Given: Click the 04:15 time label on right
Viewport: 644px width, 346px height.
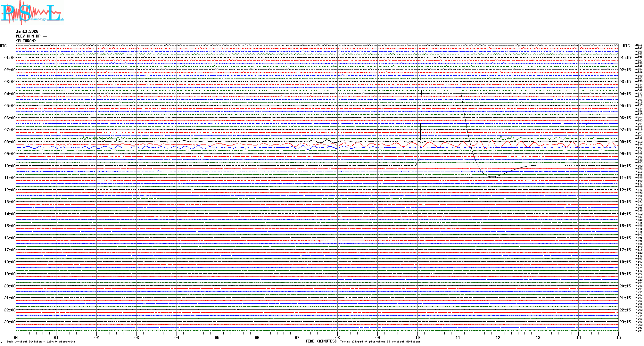Looking at the screenshot, I should click(x=625, y=94).
